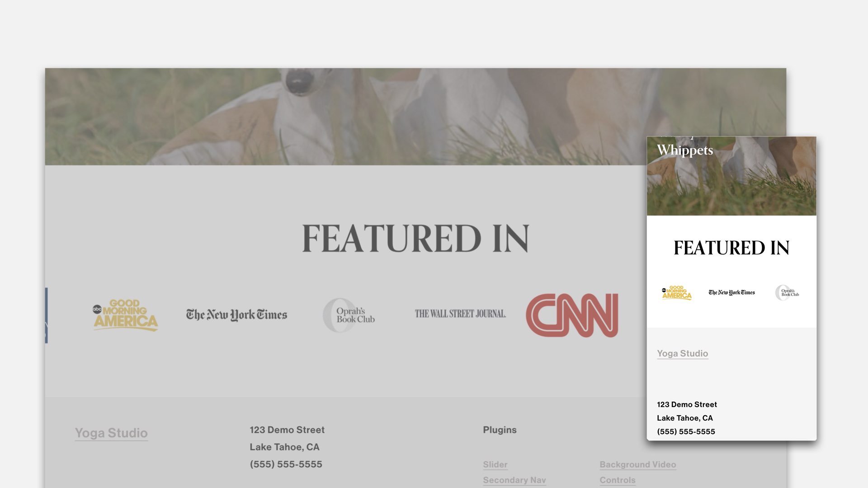The image size is (868, 488).
Task: Open the Background Video link
Action: (638, 465)
